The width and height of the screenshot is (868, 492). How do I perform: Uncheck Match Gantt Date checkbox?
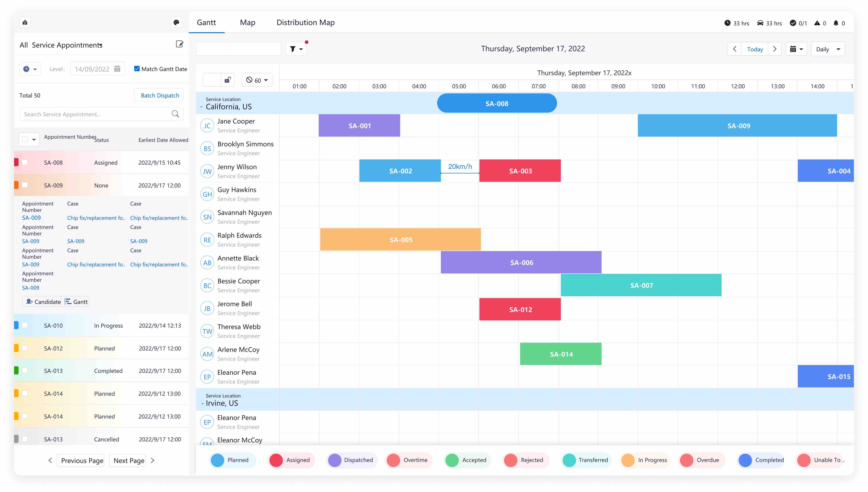(137, 69)
